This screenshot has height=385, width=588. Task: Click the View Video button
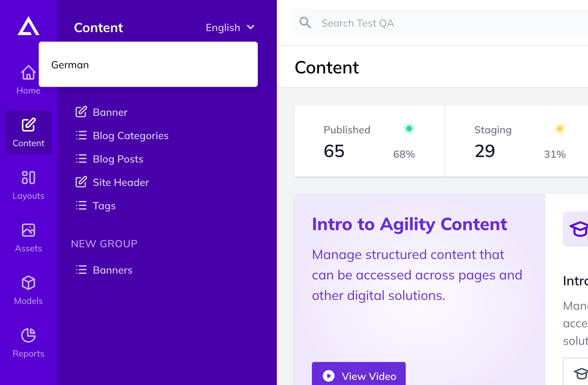coord(359,374)
